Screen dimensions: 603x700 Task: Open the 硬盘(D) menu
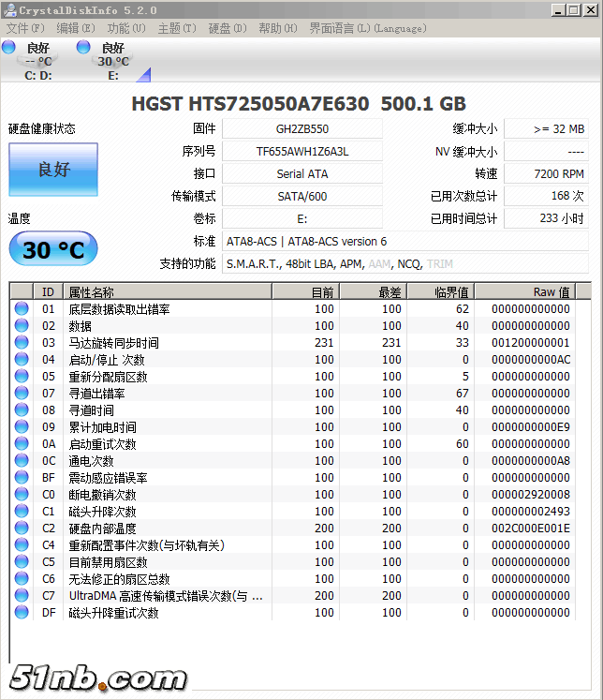tap(227, 28)
